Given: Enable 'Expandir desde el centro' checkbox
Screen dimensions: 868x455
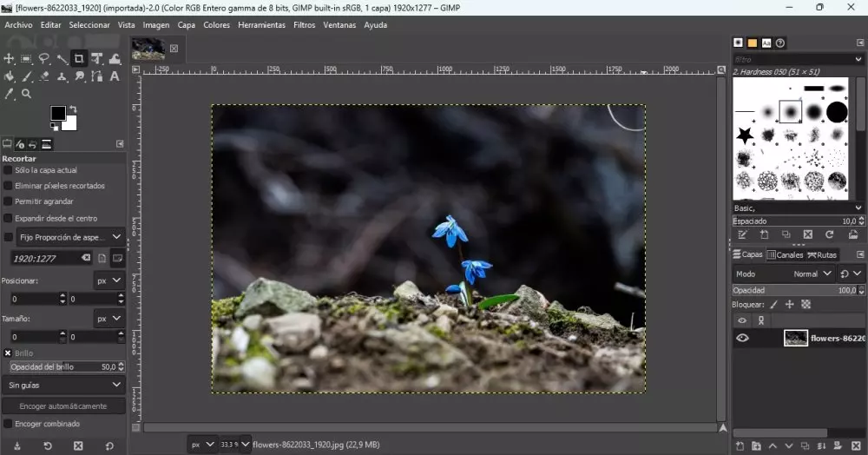Looking at the screenshot, I should pos(8,219).
